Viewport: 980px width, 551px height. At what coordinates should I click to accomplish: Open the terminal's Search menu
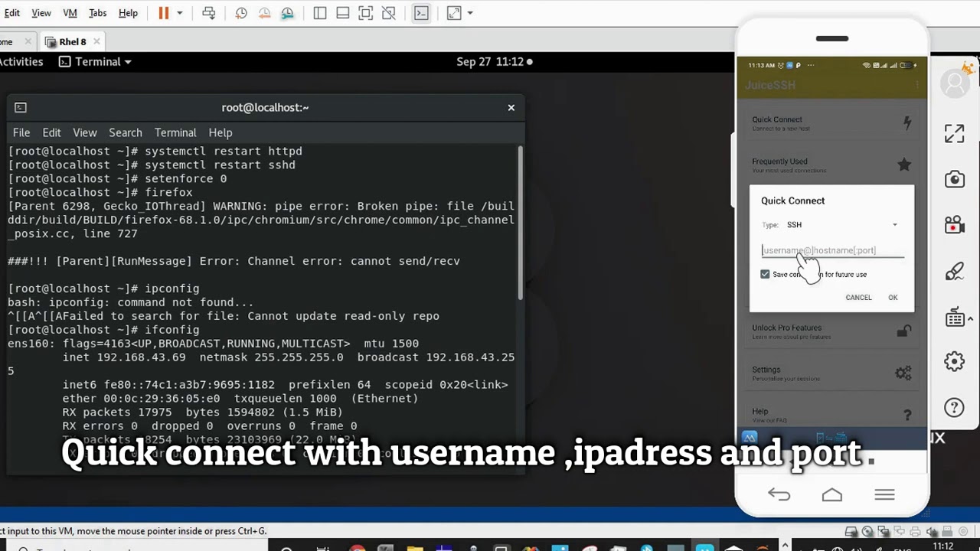coord(126,132)
